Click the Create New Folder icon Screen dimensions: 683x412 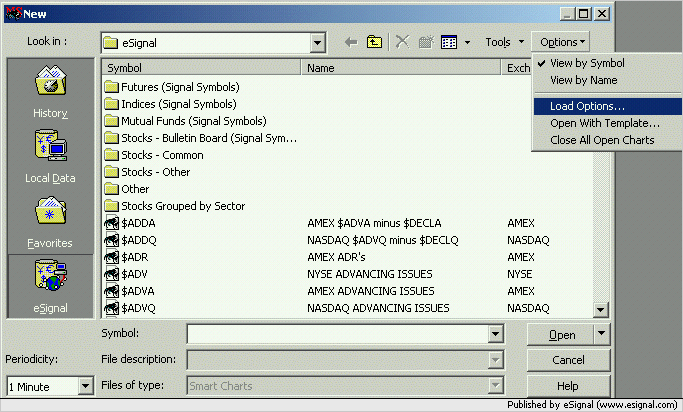click(x=426, y=42)
